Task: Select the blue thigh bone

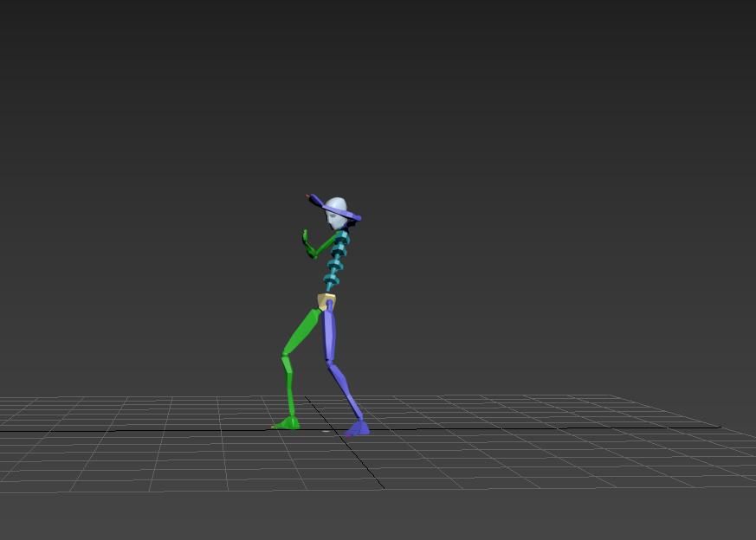Action: pos(328,336)
